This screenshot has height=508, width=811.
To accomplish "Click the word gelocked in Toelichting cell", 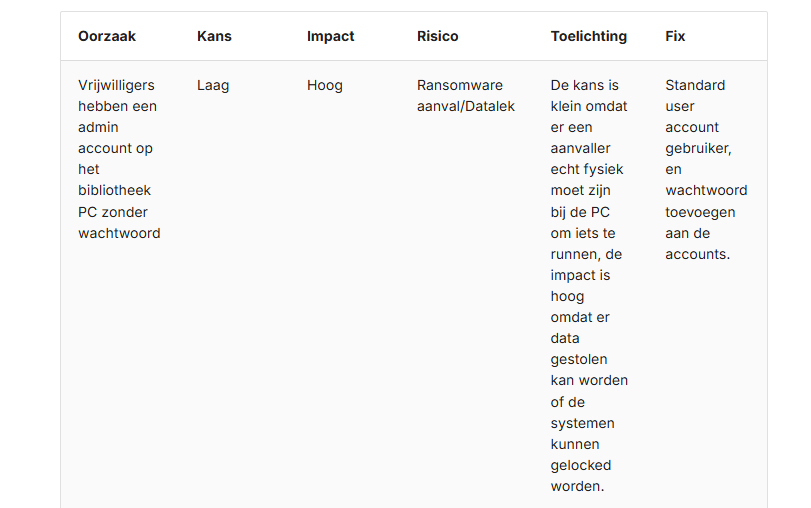I will (580, 465).
